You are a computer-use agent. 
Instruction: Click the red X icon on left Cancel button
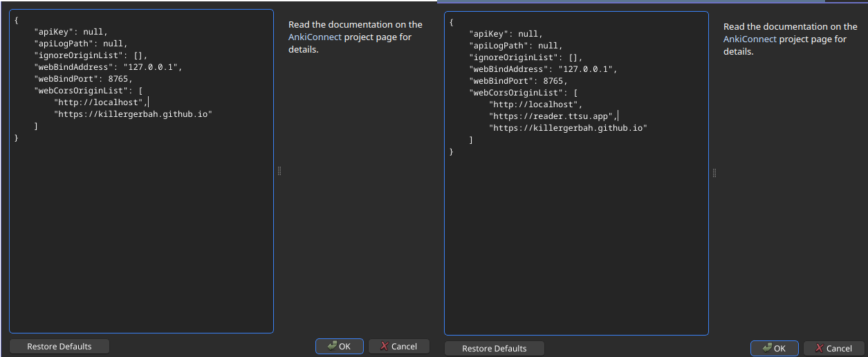click(x=383, y=346)
